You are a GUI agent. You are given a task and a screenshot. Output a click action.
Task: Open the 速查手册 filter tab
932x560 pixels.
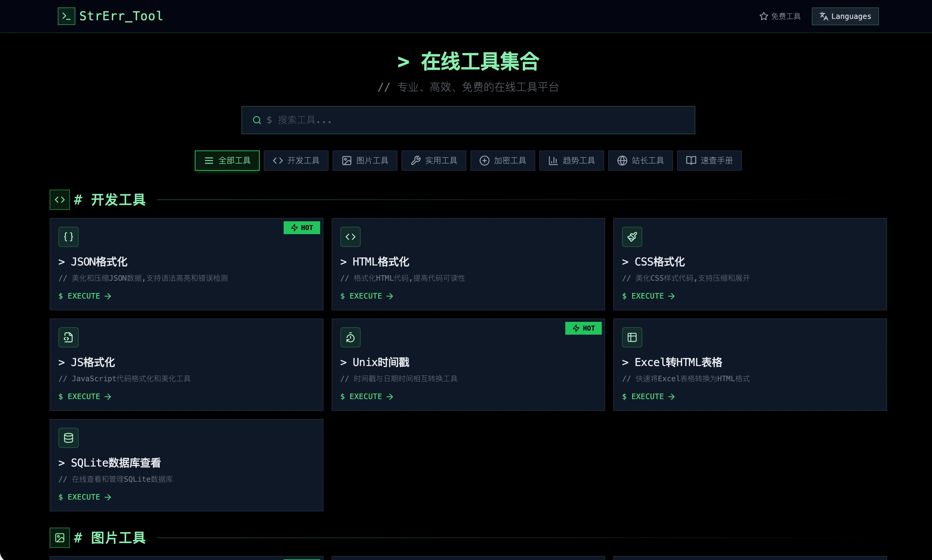click(709, 161)
